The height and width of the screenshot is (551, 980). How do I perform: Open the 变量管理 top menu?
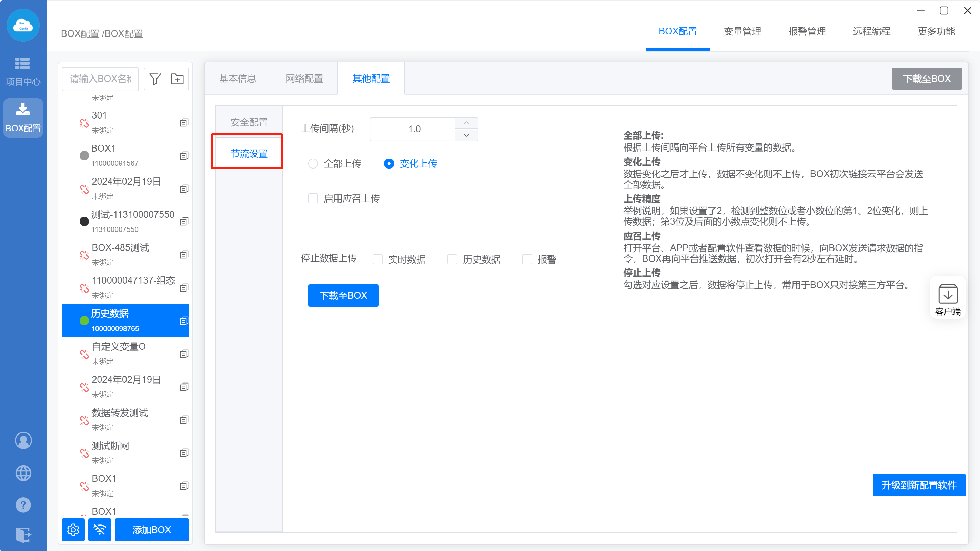pyautogui.click(x=742, y=31)
